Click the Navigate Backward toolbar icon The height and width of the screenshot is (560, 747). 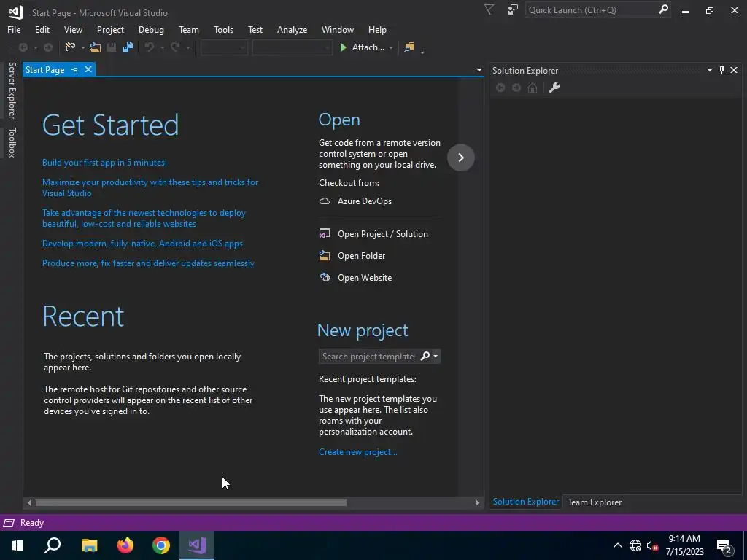[23, 47]
